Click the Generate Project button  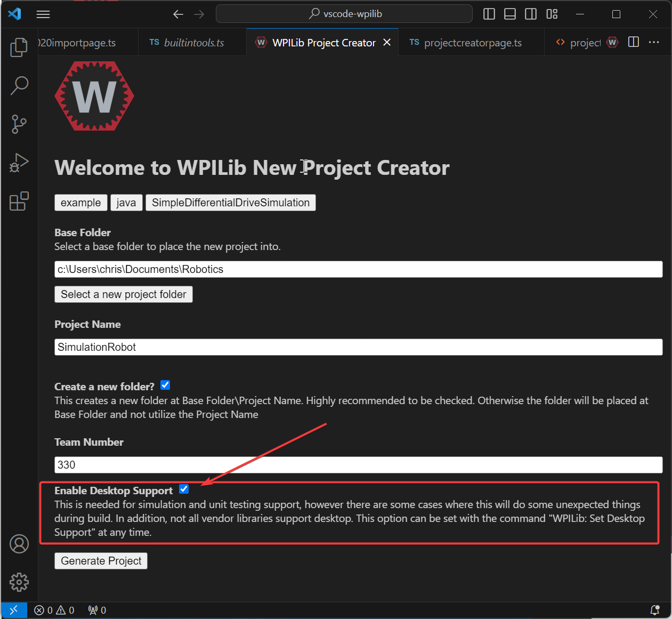[x=101, y=561]
